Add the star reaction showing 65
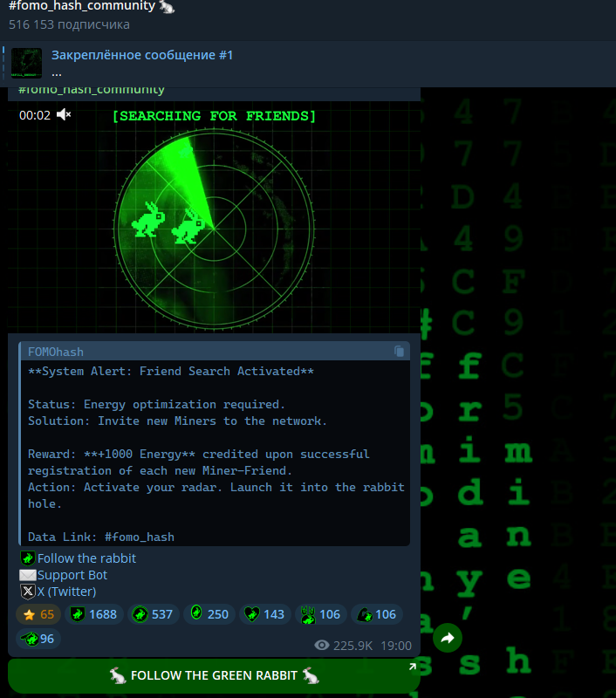The width and height of the screenshot is (616, 698). coord(38,614)
